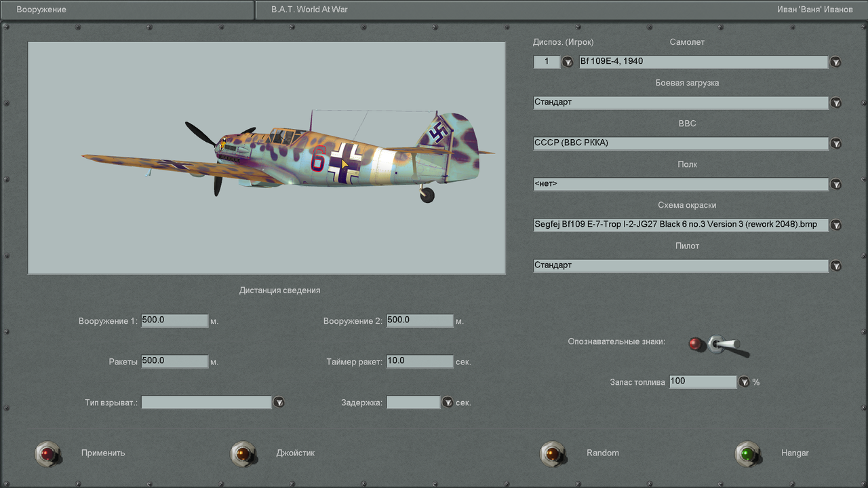Screen dimensions: 868x488
Task: Open the Самолет aircraft dropdown arrow
Action: pyautogui.click(x=836, y=62)
